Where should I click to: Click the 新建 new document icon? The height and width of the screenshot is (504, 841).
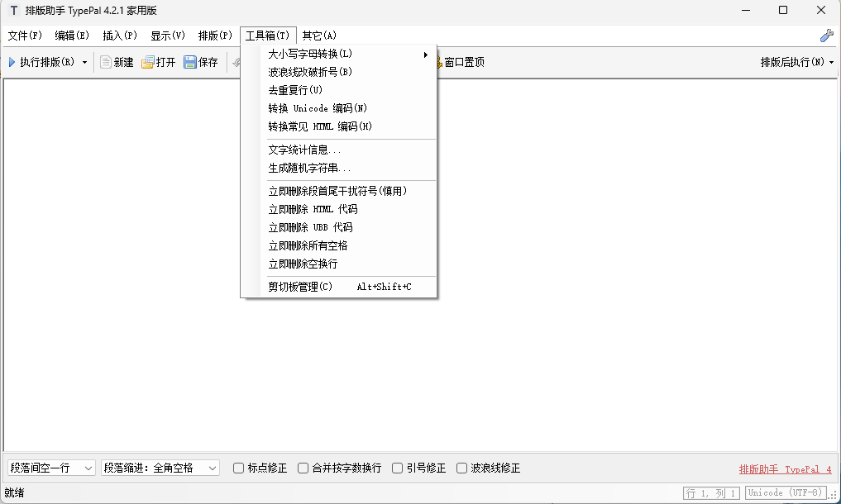point(106,62)
